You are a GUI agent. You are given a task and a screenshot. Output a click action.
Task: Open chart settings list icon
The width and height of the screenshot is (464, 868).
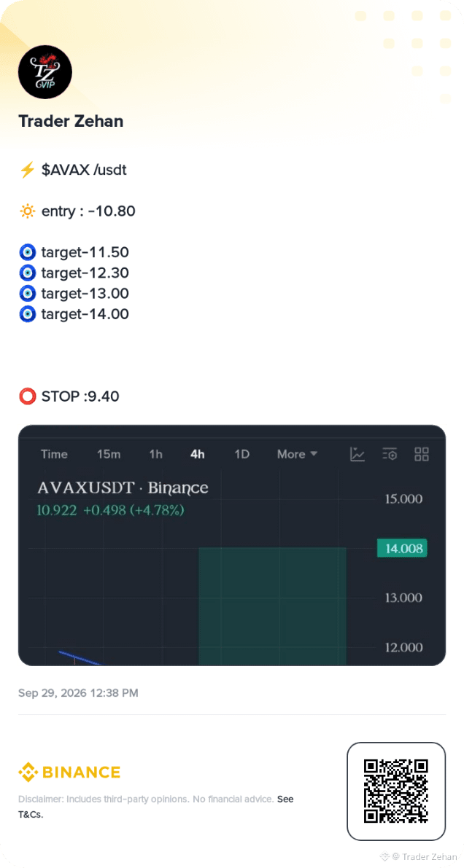pos(390,455)
